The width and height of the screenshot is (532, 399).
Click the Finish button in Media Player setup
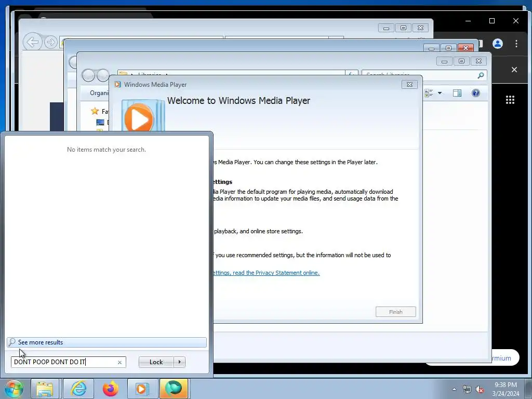pyautogui.click(x=395, y=312)
